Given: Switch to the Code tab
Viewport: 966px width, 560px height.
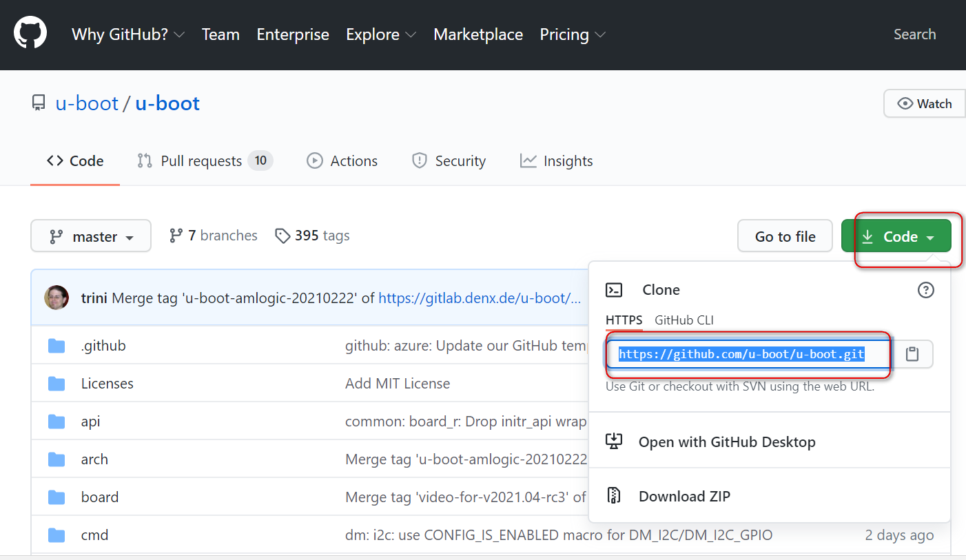Looking at the screenshot, I should click(75, 161).
